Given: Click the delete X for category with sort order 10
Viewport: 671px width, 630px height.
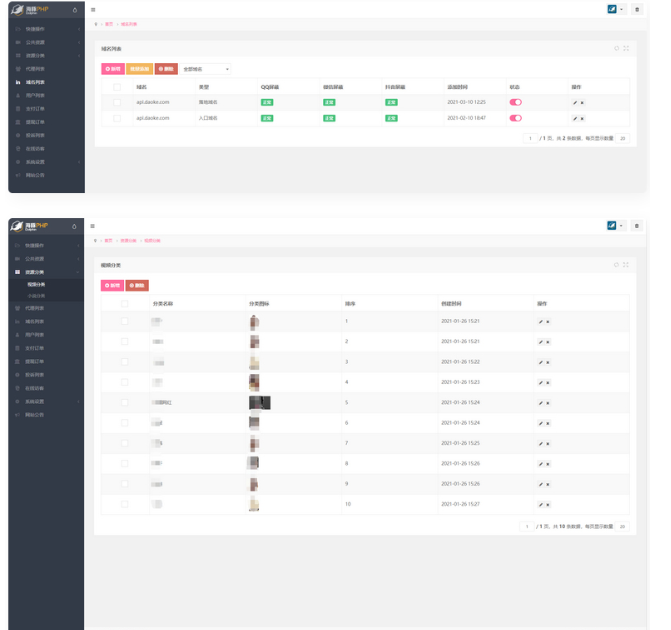Looking at the screenshot, I should (548, 504).
